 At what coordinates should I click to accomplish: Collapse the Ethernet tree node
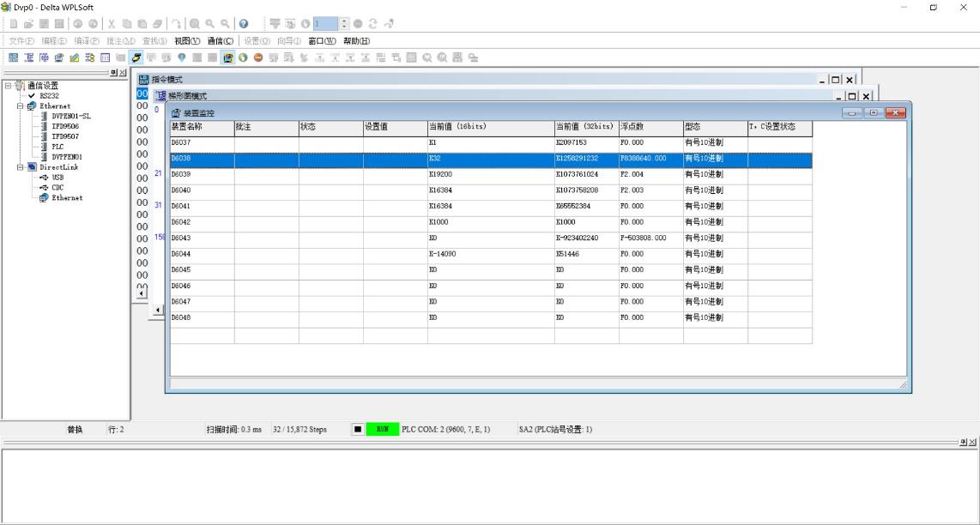tap(21, 106)
